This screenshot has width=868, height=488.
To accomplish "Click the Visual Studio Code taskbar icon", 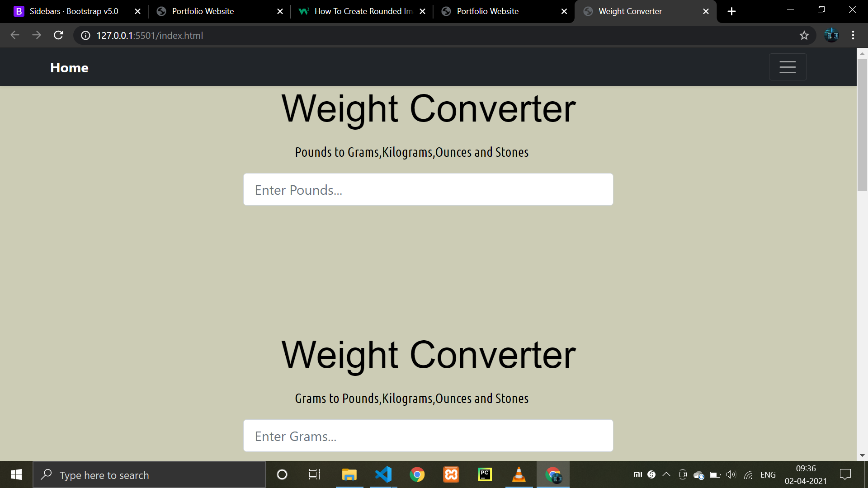I will pos(383,475).
